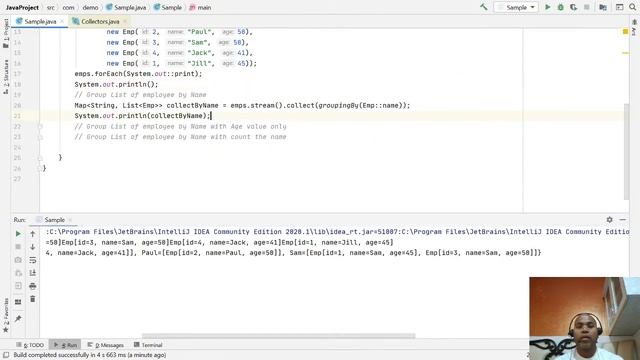Open Search Everywhere magnifier icon

pos(632,7)
